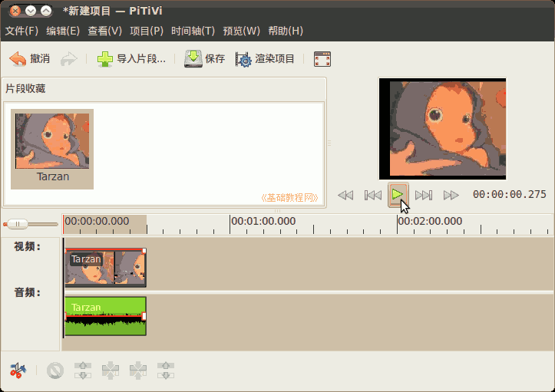Open the 查看(V) menu
The width and height of the screenshot is (555, 392).
pyautogui.click(x=104, y=31)
